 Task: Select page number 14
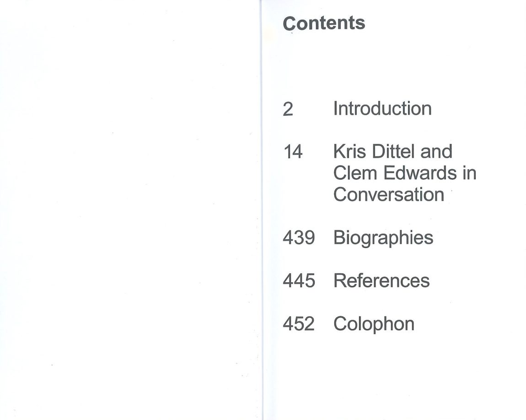pyautogui.click(x=293, y=152)
